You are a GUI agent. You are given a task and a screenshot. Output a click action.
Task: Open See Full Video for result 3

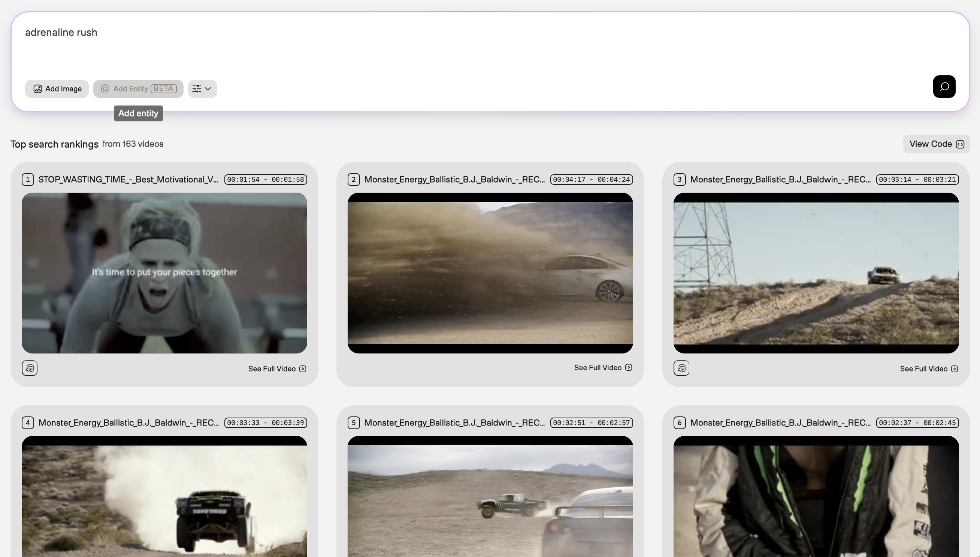click(x=928, y=369)
